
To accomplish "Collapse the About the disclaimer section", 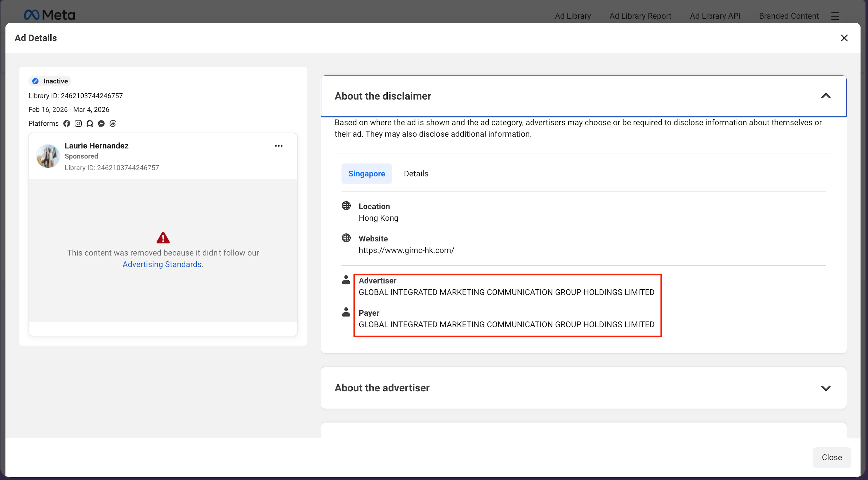I will click(826, 96).
